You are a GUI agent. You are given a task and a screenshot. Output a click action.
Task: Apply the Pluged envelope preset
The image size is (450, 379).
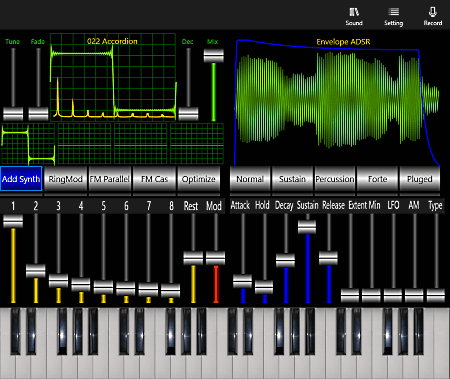(420, 179)
